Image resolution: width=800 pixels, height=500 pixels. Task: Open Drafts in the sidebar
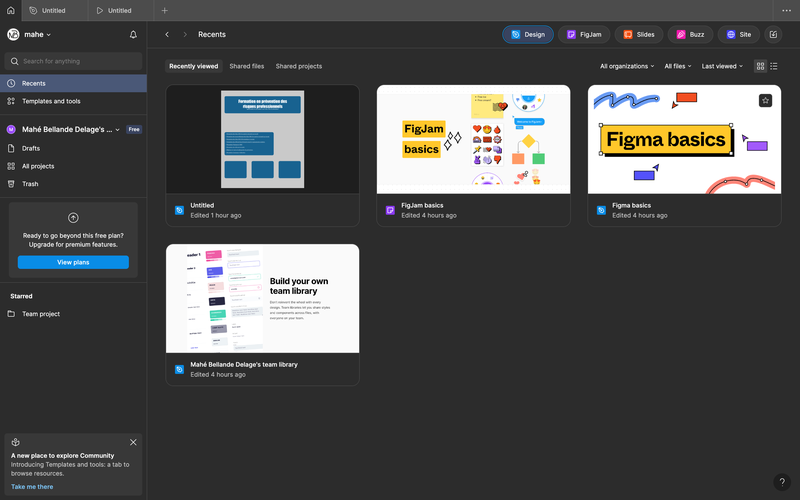(x=73, y=148)
